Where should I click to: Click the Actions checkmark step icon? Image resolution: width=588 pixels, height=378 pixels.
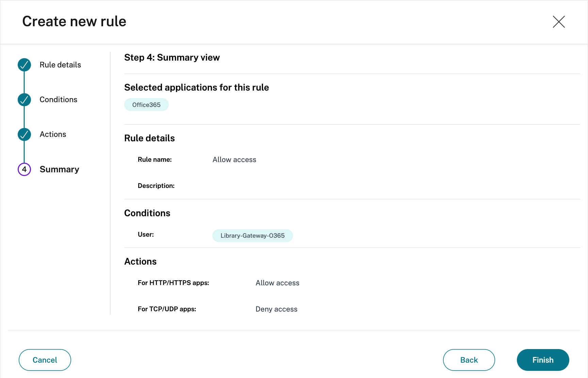24,135
